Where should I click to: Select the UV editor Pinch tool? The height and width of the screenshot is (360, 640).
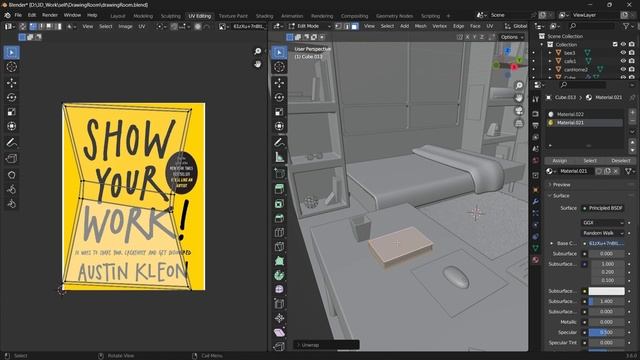11,204
